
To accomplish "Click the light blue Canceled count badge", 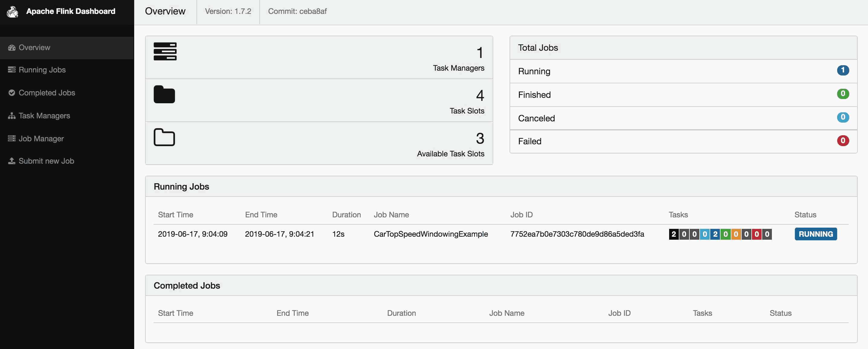I will tap(843, 117).
